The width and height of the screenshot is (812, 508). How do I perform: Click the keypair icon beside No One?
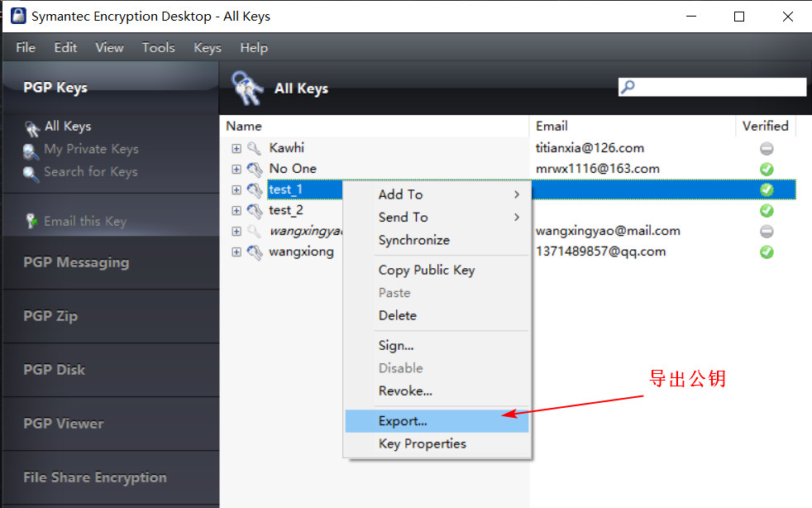click(x=255, y=169)
